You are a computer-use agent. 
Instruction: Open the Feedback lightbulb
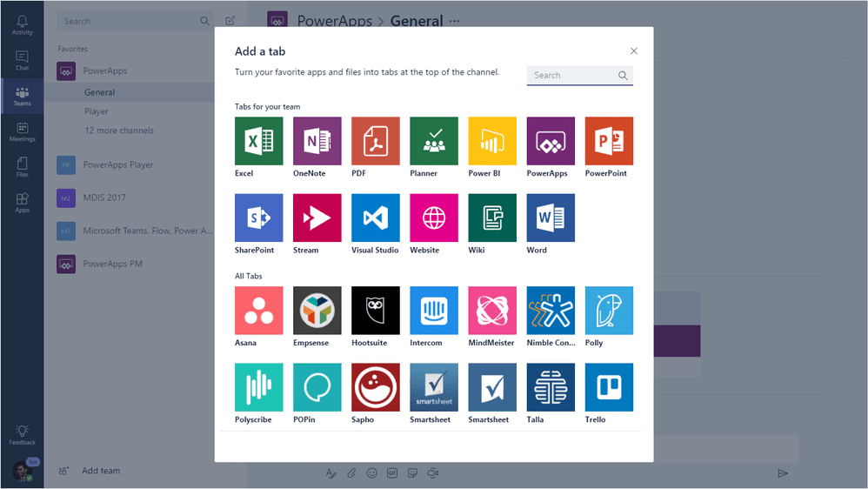(x=22, y=435)
